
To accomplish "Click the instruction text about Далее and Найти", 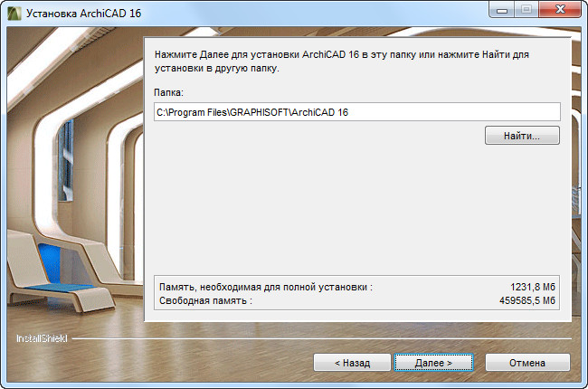I will tap(342, 62).
